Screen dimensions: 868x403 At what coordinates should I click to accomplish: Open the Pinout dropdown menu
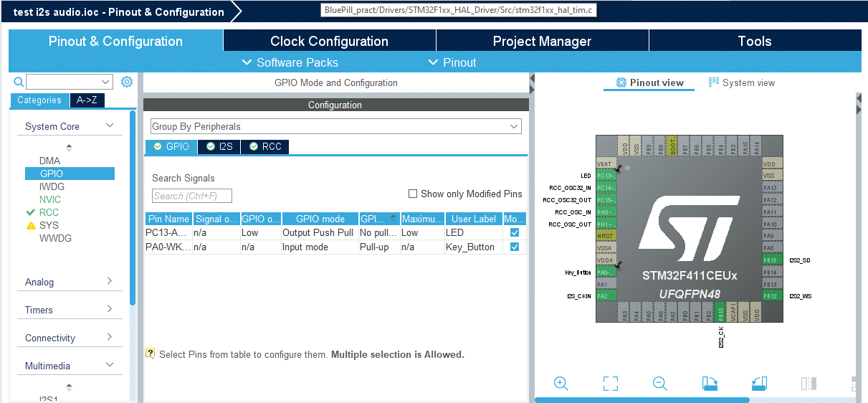(452, 62)
